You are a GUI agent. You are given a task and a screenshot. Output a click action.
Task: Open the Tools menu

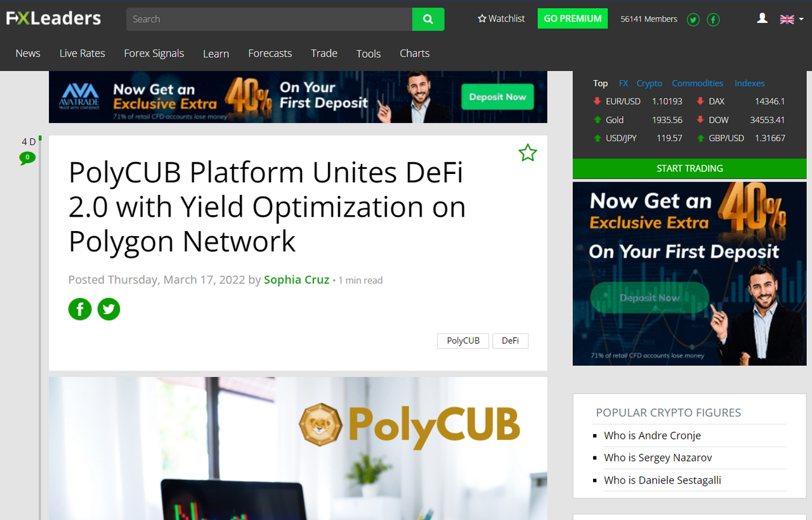coord(369,54)
